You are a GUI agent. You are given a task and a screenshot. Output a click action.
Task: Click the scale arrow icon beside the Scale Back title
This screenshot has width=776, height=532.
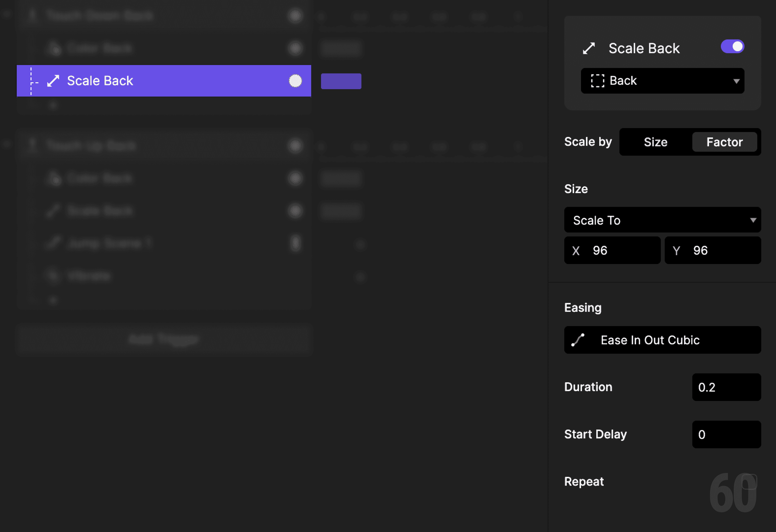coord(589,48)
